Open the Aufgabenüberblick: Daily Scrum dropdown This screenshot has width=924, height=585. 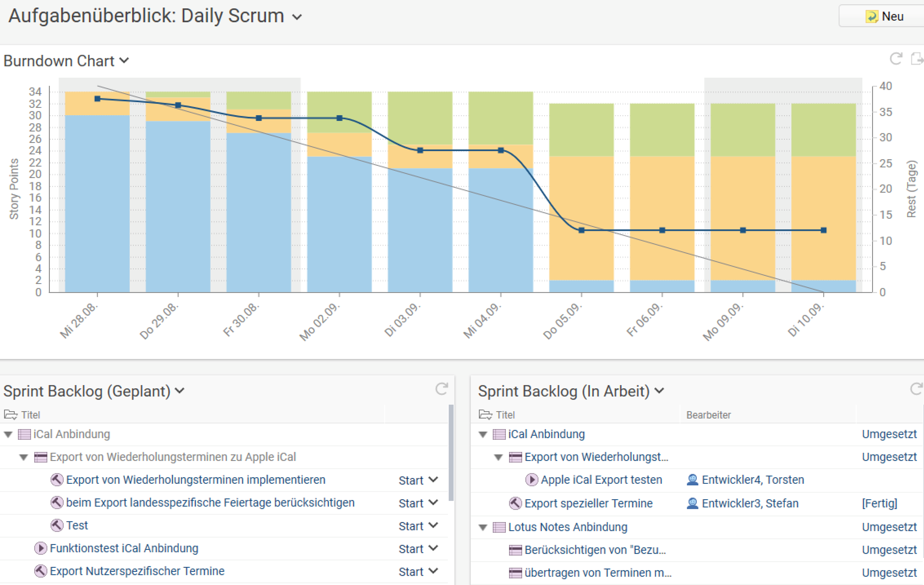(x=297, y=17)
